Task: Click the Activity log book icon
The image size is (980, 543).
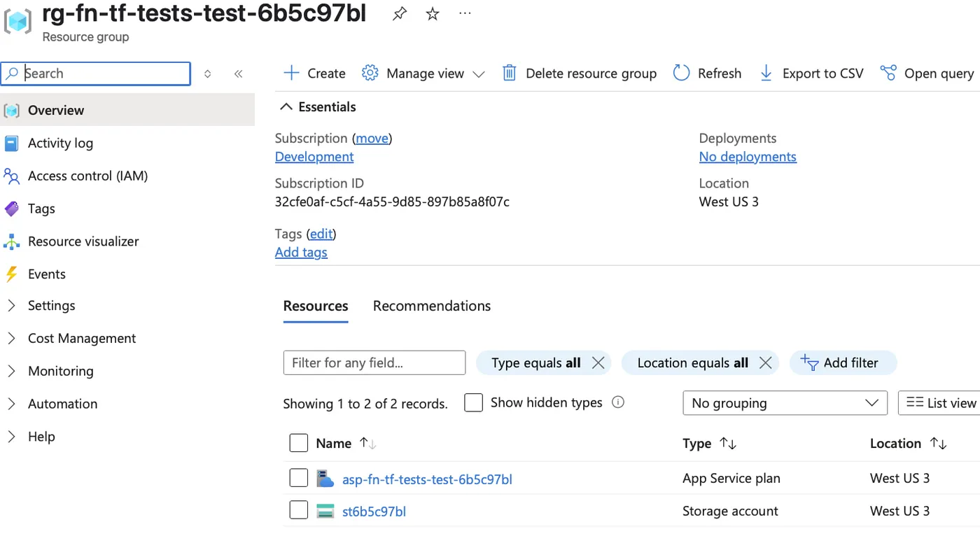Action: 11,143
